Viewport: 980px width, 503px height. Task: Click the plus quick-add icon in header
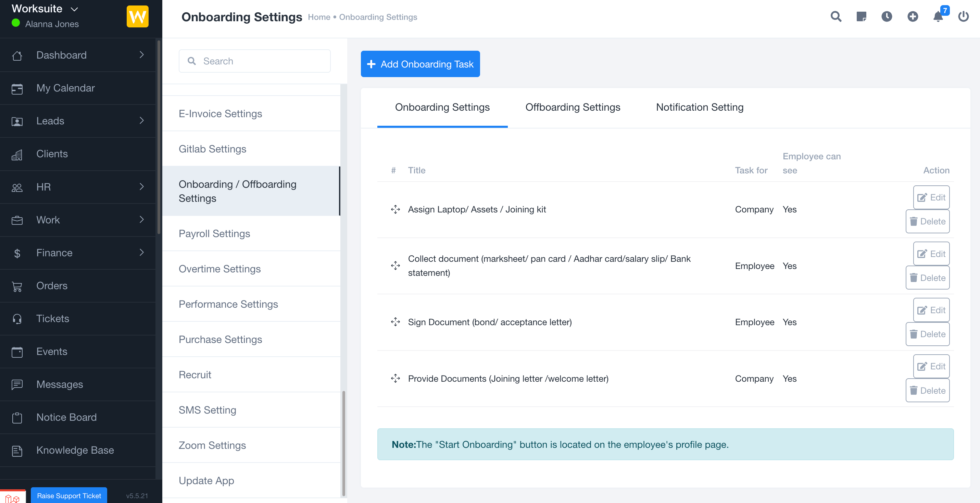[912, 17]
